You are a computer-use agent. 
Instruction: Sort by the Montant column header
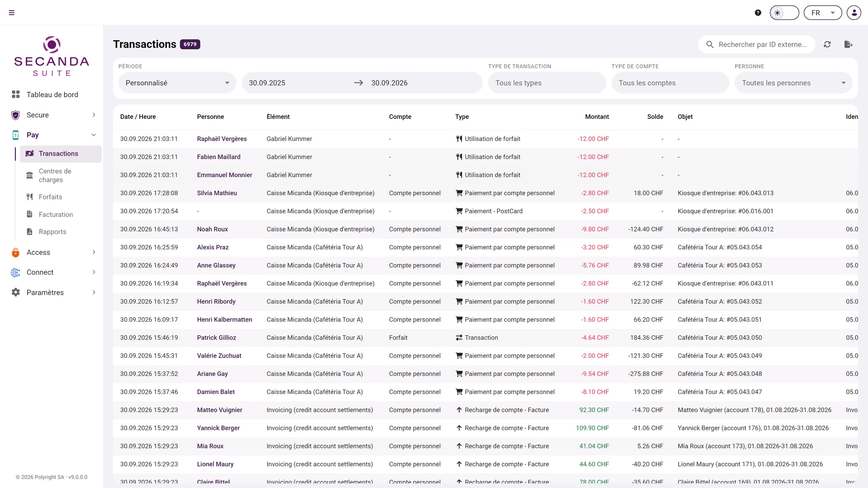click(x=597, y=117)
